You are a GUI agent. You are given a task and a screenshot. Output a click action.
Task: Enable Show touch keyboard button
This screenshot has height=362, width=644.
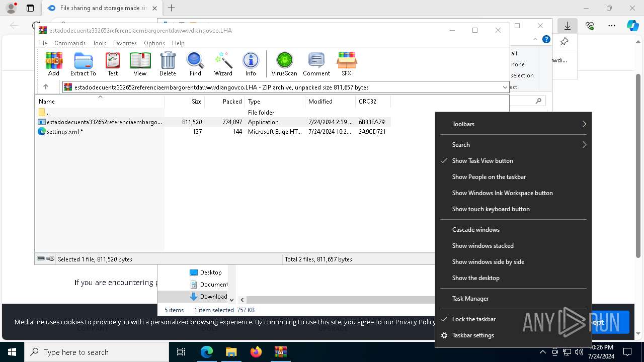[x=513, y=209]
